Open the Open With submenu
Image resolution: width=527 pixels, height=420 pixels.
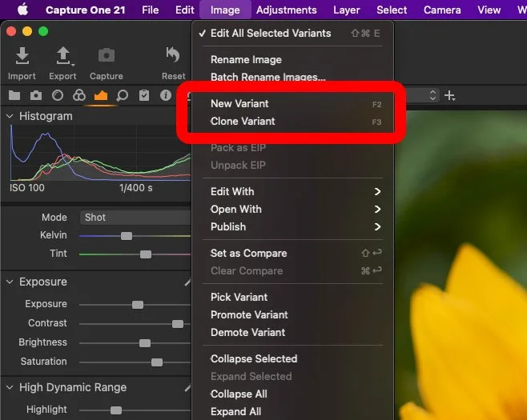(292, 209)
